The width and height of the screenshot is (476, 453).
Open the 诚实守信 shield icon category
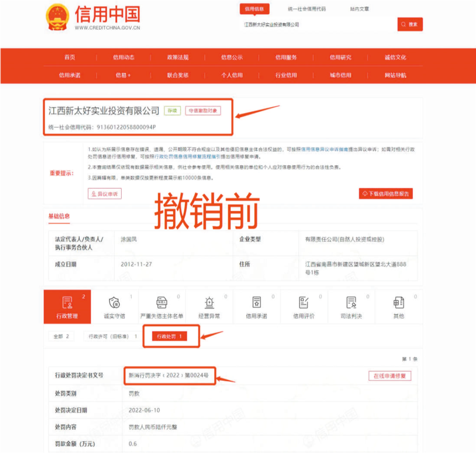pyautogui.click(x=115, y=306)
